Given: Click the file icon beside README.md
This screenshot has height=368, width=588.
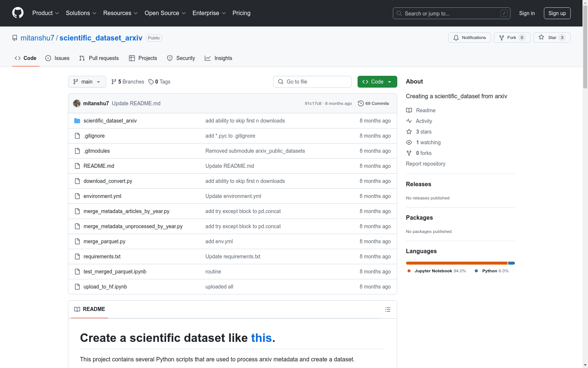Looking at the screenshot, I should click(x=77, y=166).
